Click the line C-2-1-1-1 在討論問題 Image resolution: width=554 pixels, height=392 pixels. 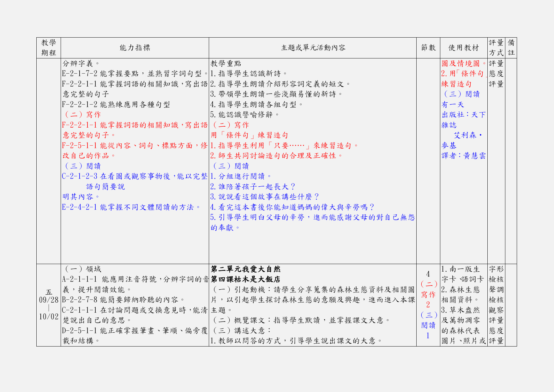point(135,310)
